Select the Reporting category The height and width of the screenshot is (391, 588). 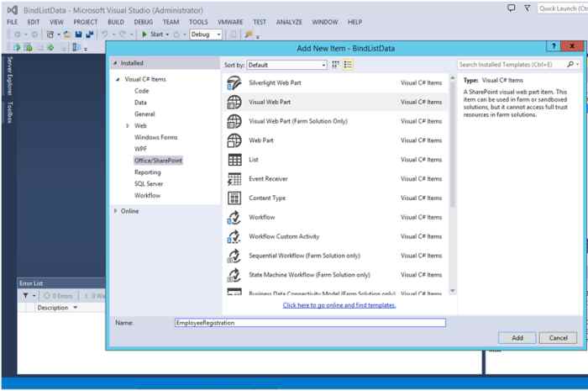(x=147, y=172)
